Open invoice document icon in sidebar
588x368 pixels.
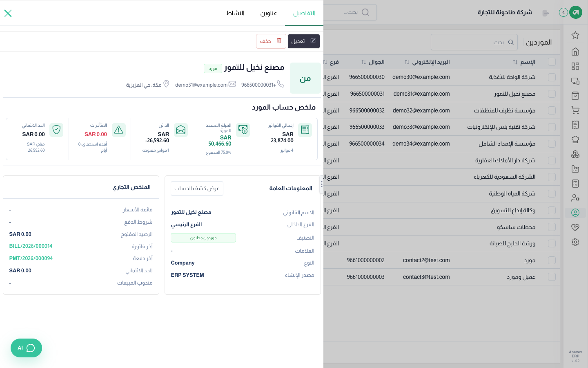click(x=575, y=125)
